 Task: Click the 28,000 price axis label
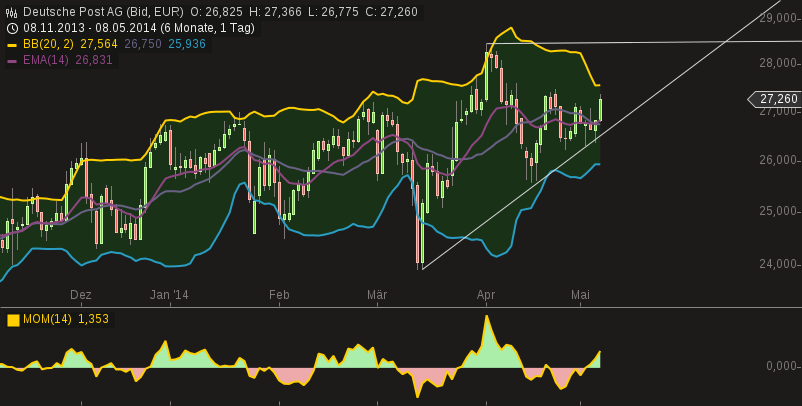tap(778, 63)
